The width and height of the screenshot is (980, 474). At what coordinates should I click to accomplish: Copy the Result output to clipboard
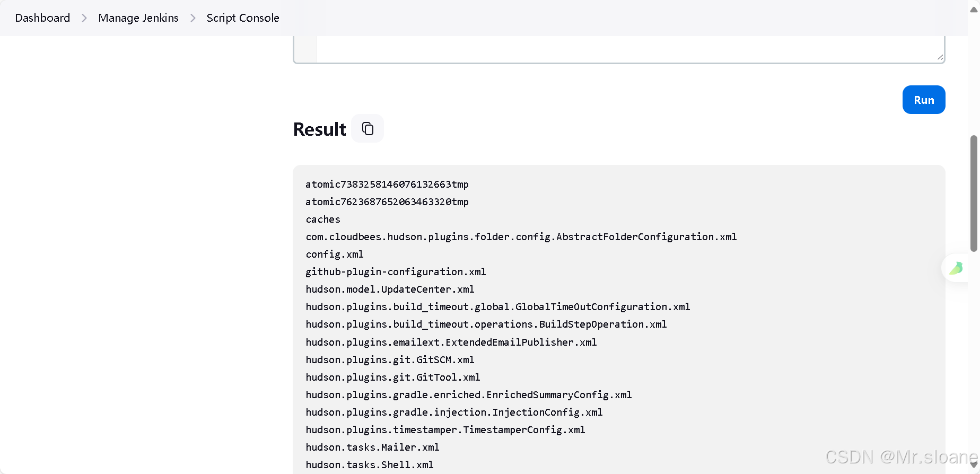click(367, 128)
